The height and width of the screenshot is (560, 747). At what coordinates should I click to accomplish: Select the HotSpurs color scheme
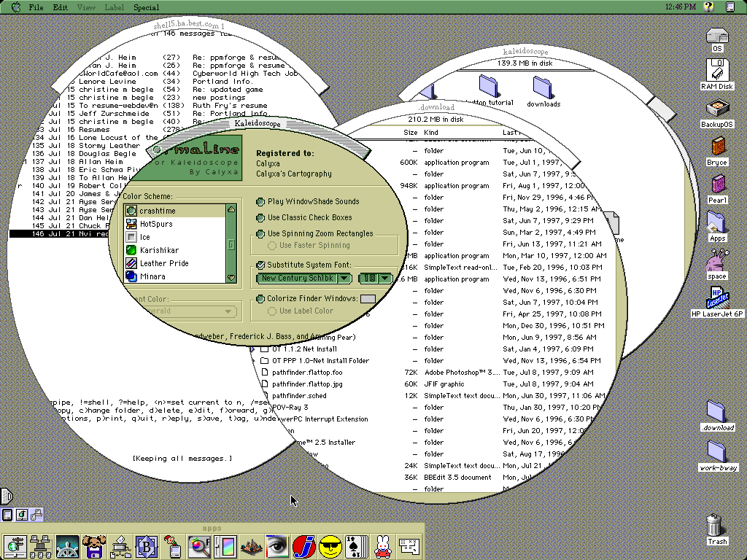[175, 224]
